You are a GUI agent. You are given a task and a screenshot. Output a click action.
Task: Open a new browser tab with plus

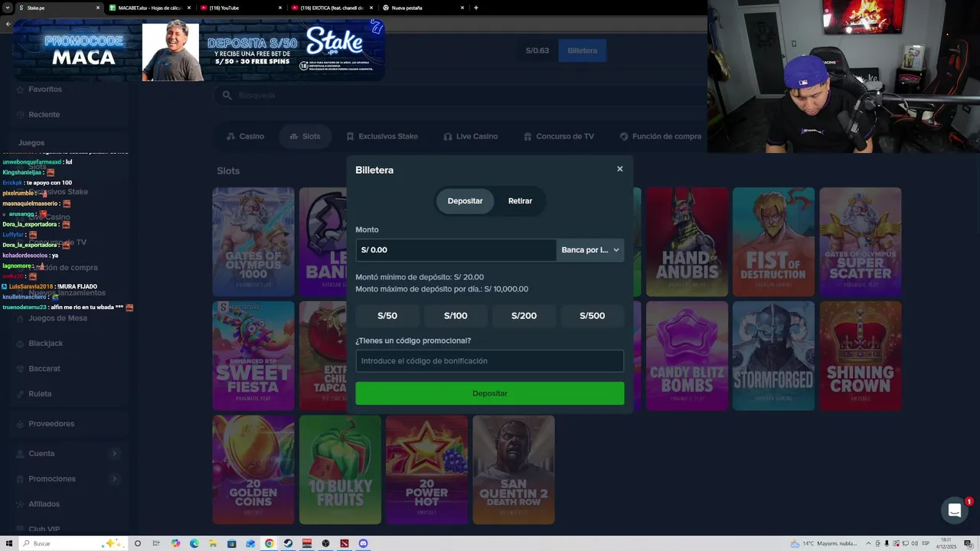click(x=476, y=8)
